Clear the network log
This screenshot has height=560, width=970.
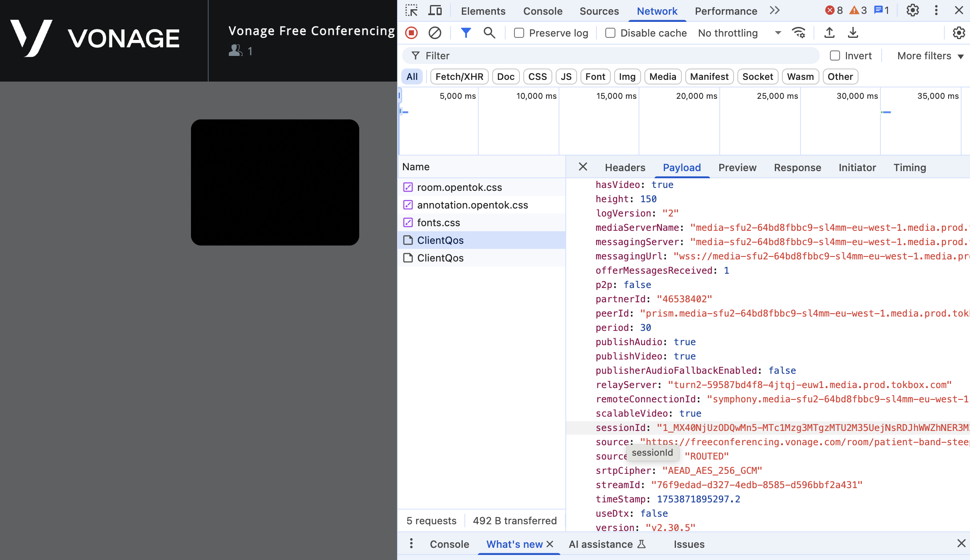(x=435, y=33)
